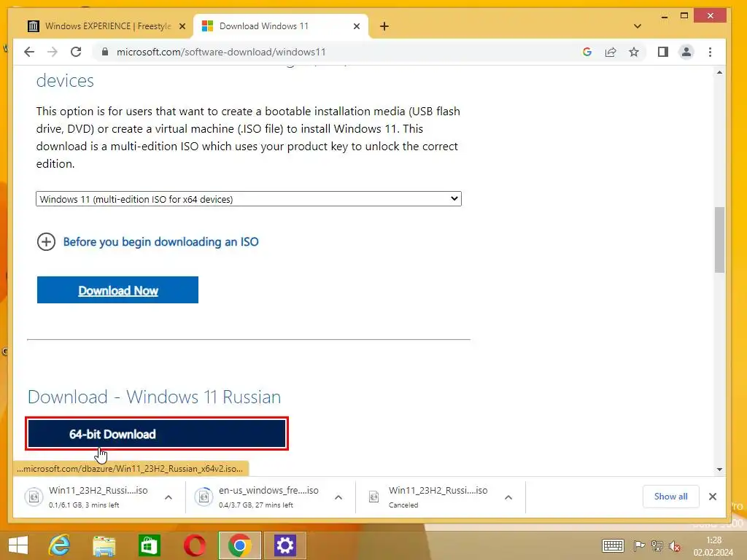View site info via the padlock icon
Screen dimensions: 747x560
105,52
